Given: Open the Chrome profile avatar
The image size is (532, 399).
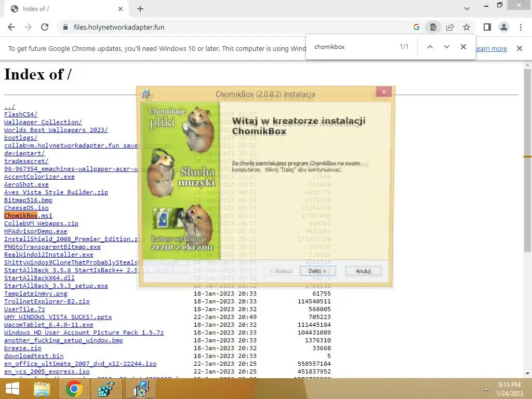Looking at the screenshot, I should 504,27.
